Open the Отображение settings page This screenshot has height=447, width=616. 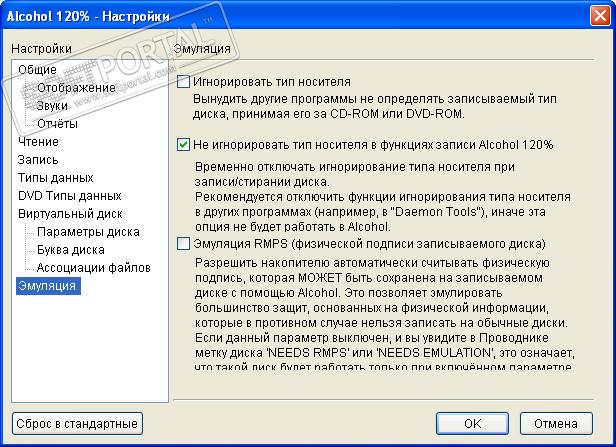[76, 88]
